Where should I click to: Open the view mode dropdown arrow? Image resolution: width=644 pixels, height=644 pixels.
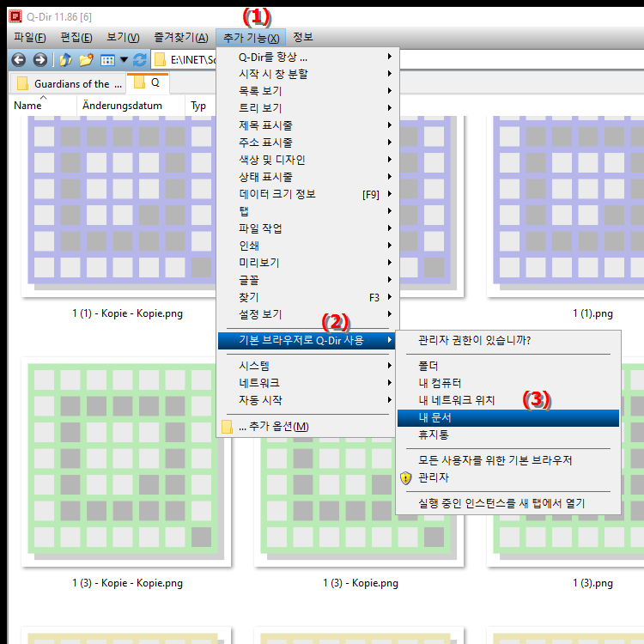(124, 60)
